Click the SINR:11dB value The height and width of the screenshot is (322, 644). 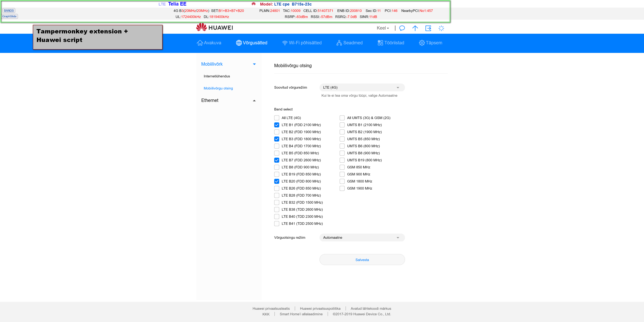pyautogui.click(x=368, y=17)
